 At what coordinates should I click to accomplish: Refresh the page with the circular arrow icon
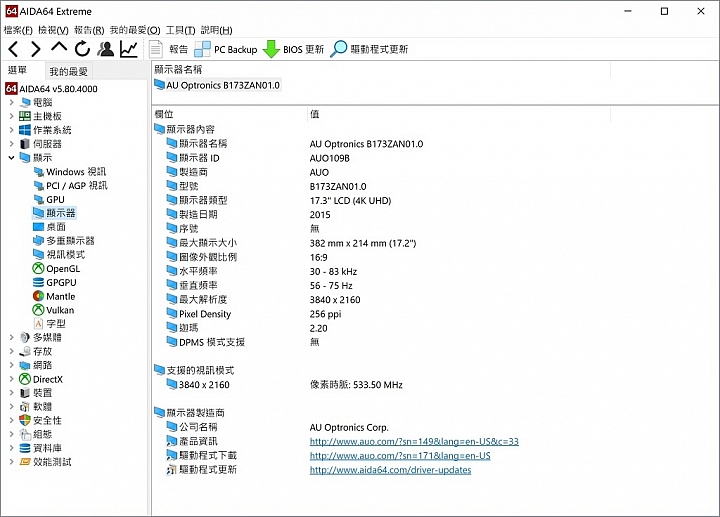point(82,49)
